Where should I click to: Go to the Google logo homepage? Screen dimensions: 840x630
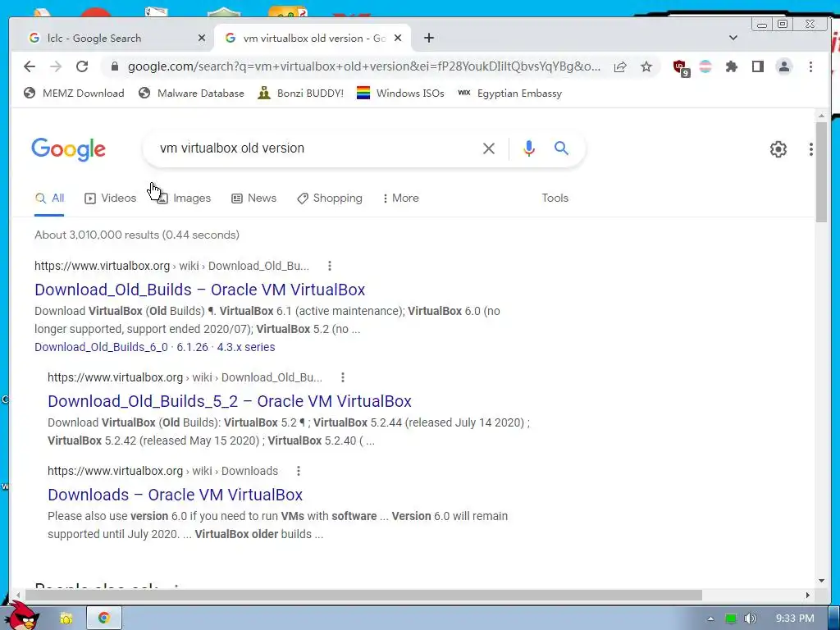[68, 149]
